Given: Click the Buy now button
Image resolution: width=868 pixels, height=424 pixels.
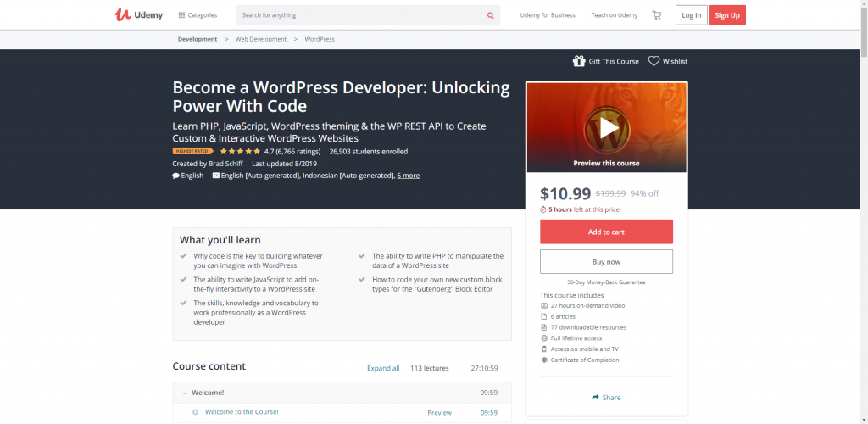Looking at the screenshot, I should pyautogui.click(x=607, y=262).
